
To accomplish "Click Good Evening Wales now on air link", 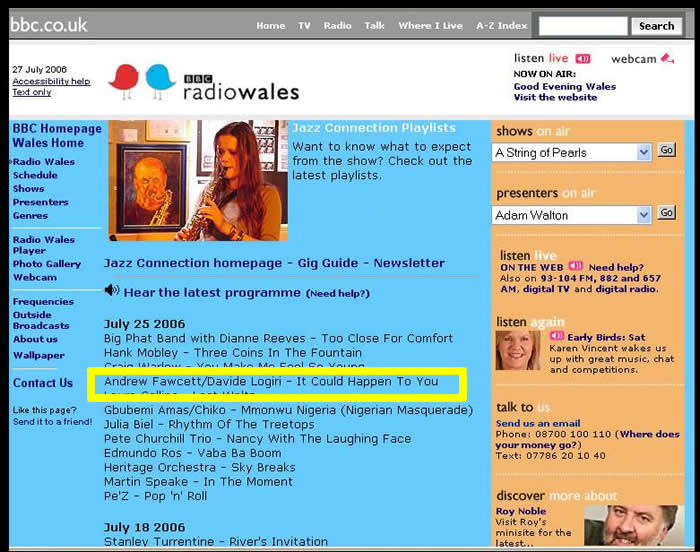I will (x=565, y=87).
